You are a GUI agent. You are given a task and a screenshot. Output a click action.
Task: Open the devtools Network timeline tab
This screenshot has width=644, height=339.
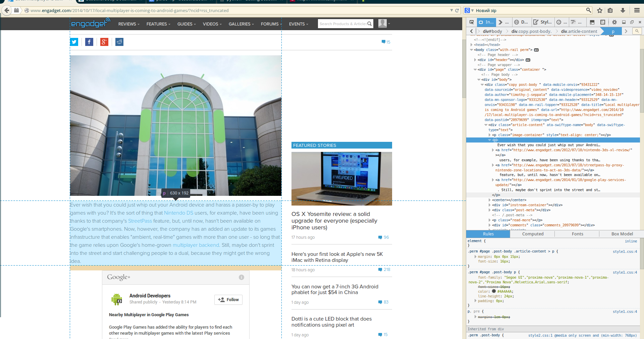click(x=576, y=22)
